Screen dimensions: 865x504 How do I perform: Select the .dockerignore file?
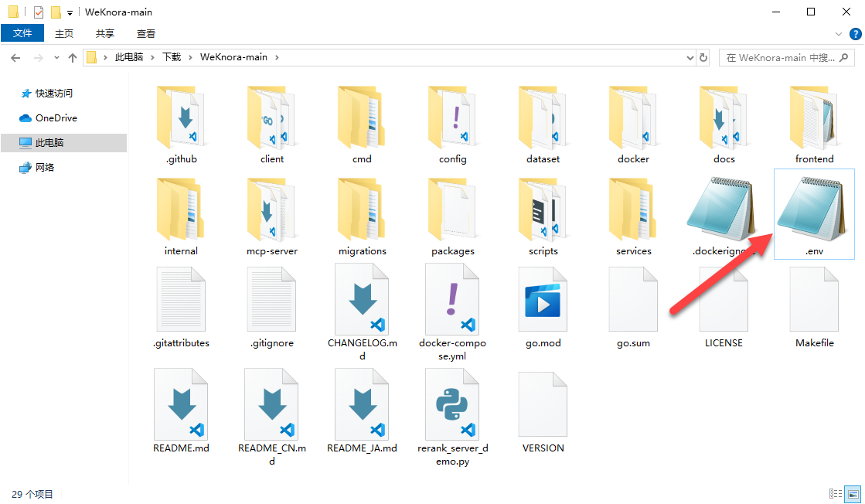click(x=724, y=209)
